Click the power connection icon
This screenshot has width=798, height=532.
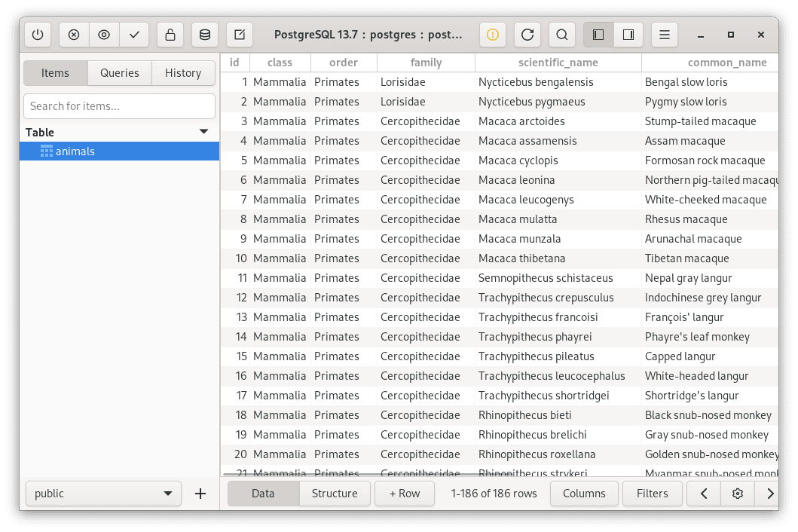[x=38, y=35]
